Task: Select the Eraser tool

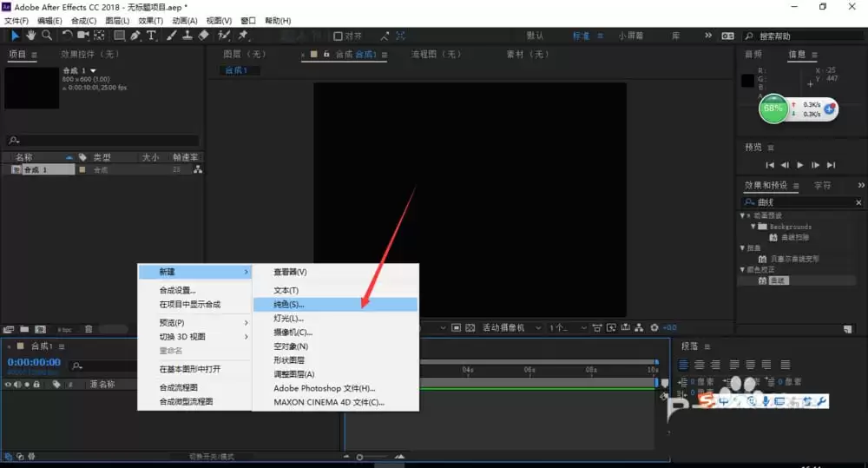Action: (x=204, y=36)
